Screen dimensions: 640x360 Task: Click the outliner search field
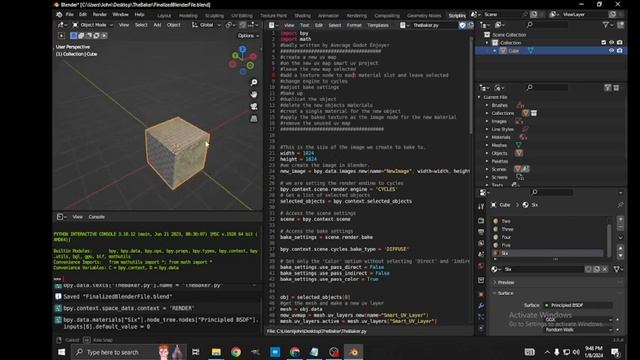click(x=547, y=25)
